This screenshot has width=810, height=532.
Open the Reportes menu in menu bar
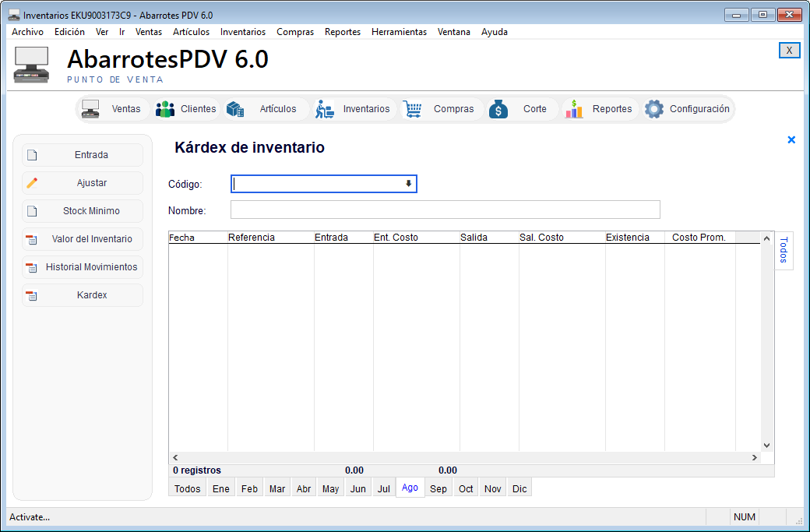tap(343, 32)
